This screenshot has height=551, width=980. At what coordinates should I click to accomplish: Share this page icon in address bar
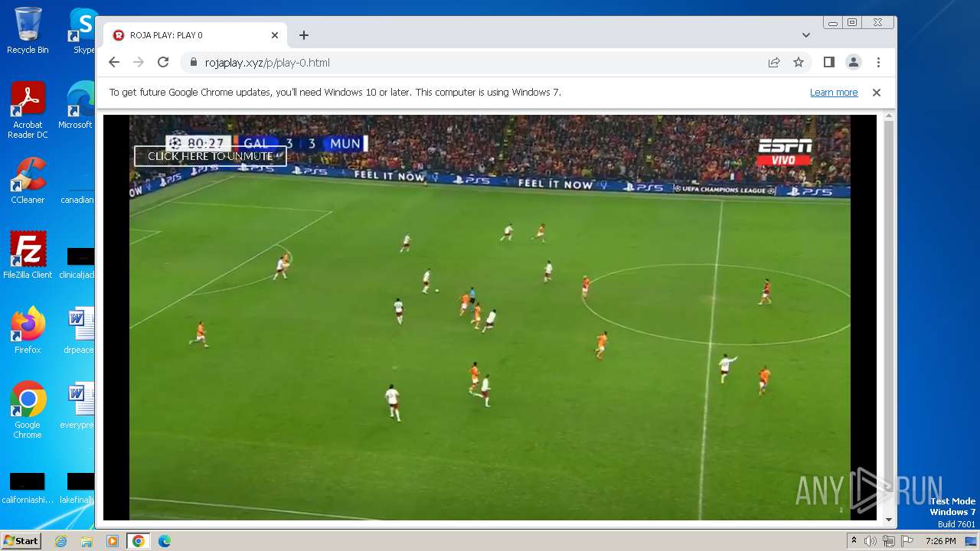click(774, 63)
